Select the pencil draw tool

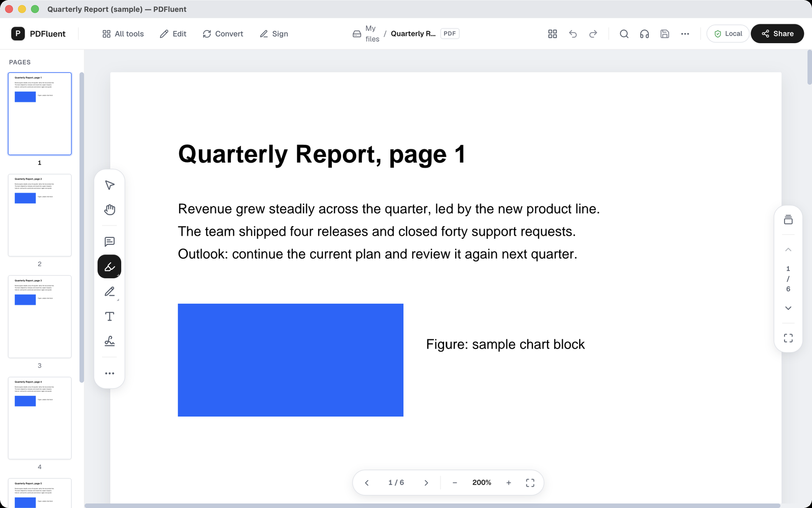110,292
